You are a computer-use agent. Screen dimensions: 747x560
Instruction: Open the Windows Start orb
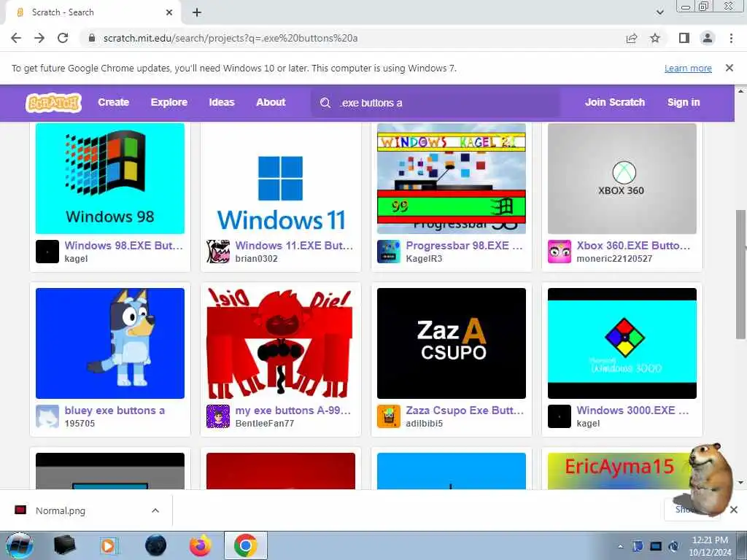20,545
